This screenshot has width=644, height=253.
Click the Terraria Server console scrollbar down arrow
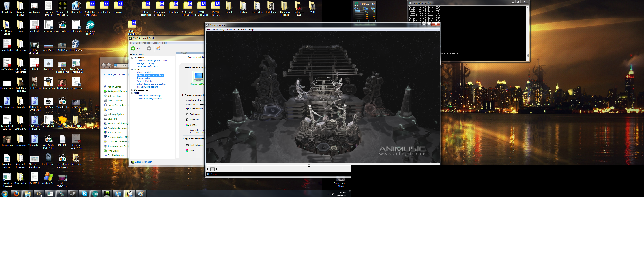click(x=527, y=59)
